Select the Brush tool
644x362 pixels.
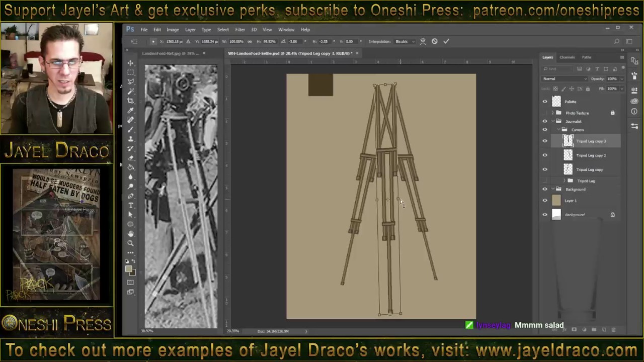click(130, 129)
